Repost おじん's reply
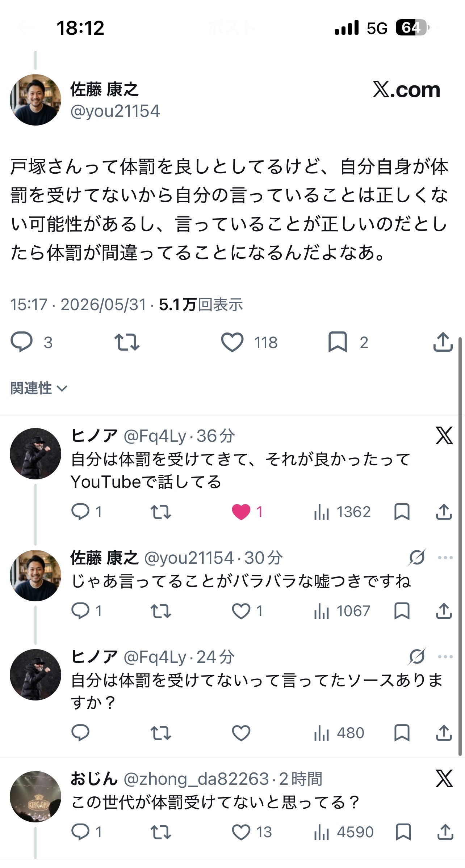Image resolution: width=465 pixels, height=868 pixels. coord(160,832)
